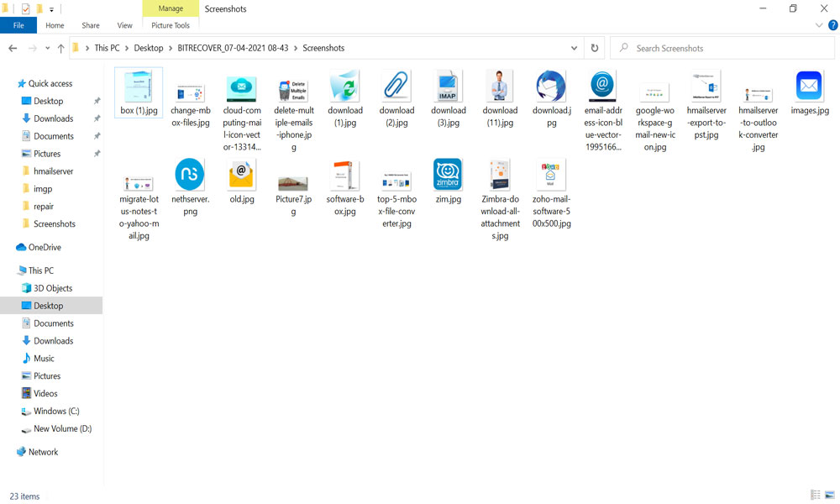This screenshot has height=504, width=840.
Task: Select zoho-mail-software-500x500.jpg file
Action: pos(551,176)
